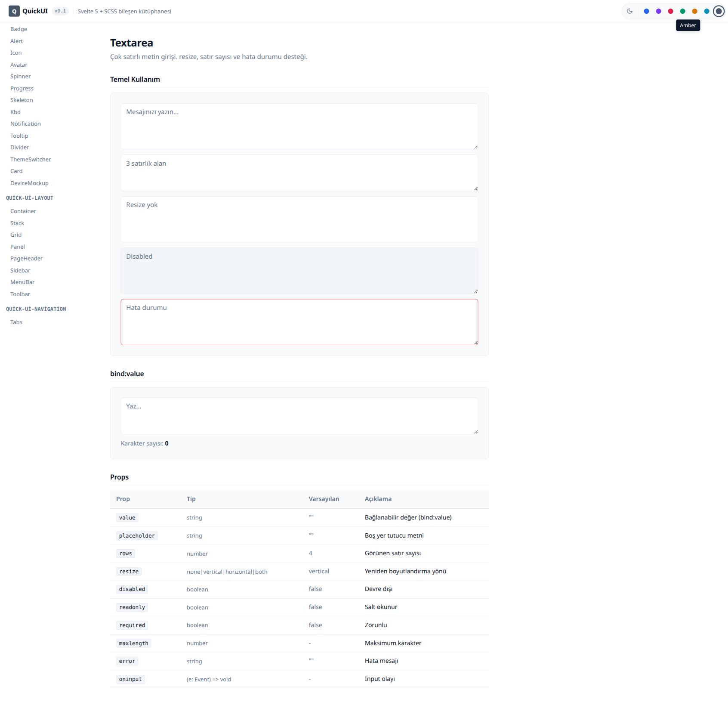Screen dimensions: 728x702
Task: Select the teal theme color swatch
Action: (706, 11)
